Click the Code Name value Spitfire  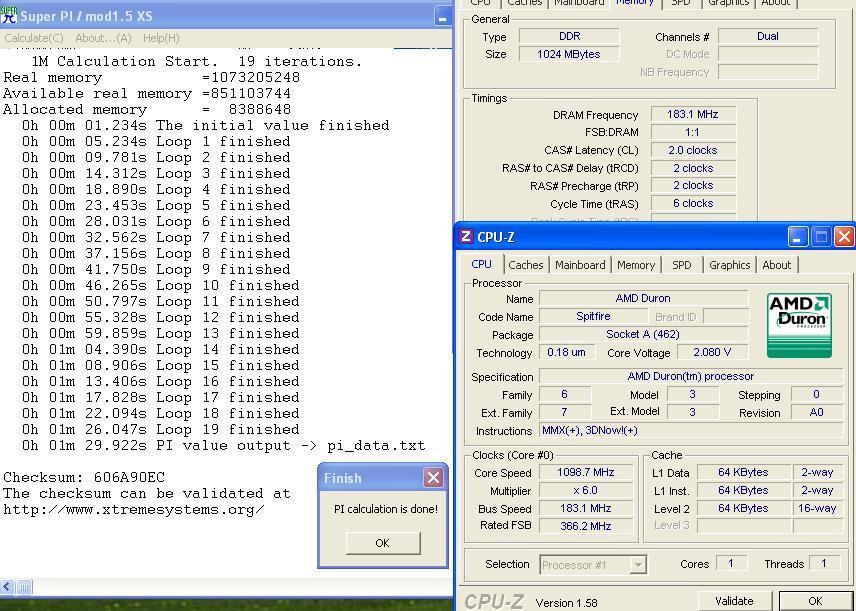tap(593, 316)
